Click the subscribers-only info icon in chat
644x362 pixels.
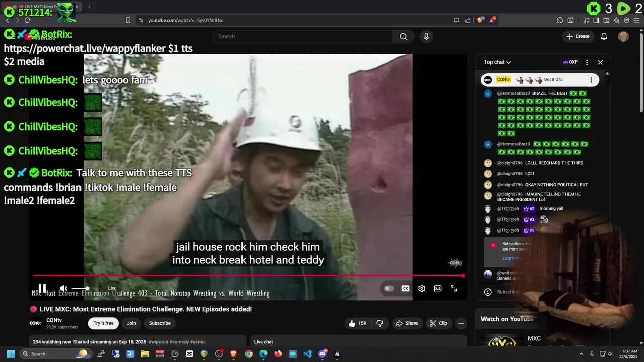(x=488, y=292)
